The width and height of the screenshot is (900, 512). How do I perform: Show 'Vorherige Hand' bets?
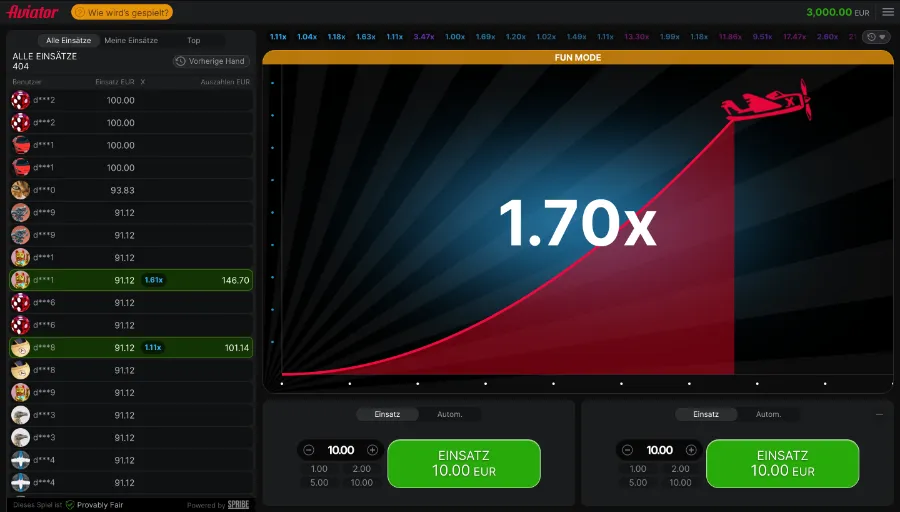pyautogui.click(x=211, y=61)
